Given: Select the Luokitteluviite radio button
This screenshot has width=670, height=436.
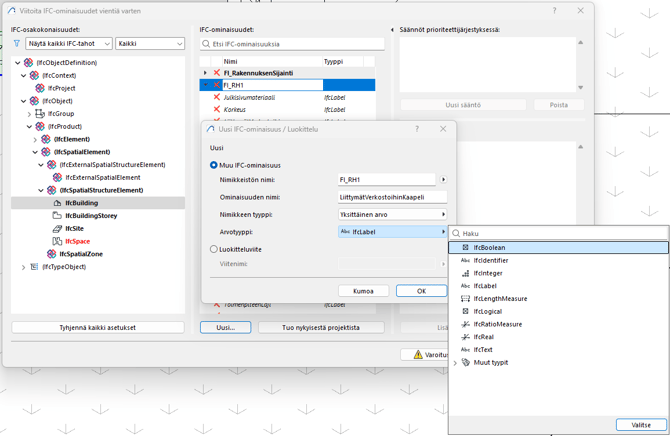Looking at the screenshot, I should point(214,249).
